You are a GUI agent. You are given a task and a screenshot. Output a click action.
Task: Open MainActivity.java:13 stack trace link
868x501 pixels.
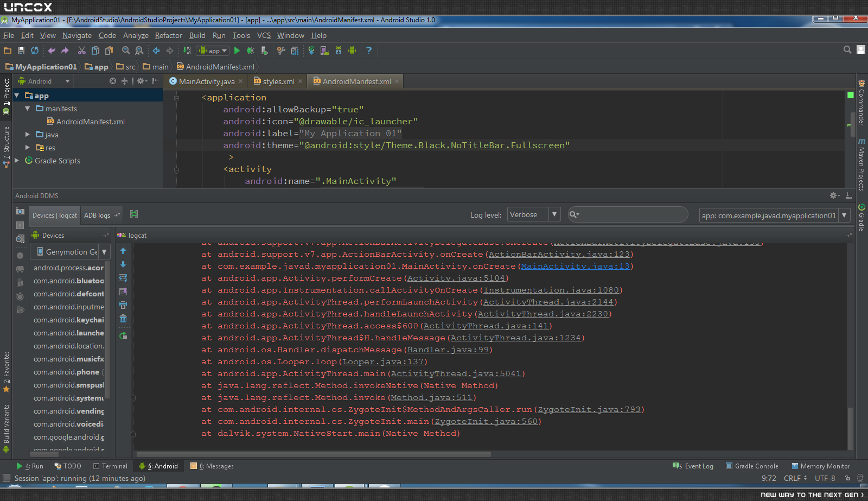(x=575, y=267)
